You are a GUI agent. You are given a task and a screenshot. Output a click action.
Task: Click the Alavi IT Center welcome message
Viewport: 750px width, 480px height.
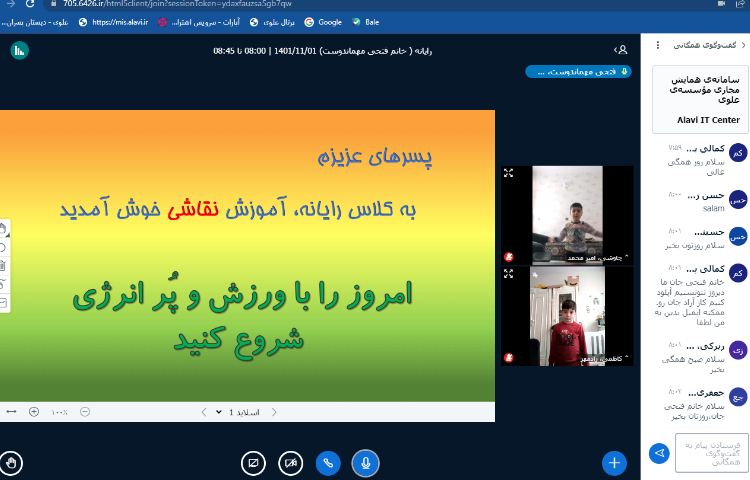(700, 99)
